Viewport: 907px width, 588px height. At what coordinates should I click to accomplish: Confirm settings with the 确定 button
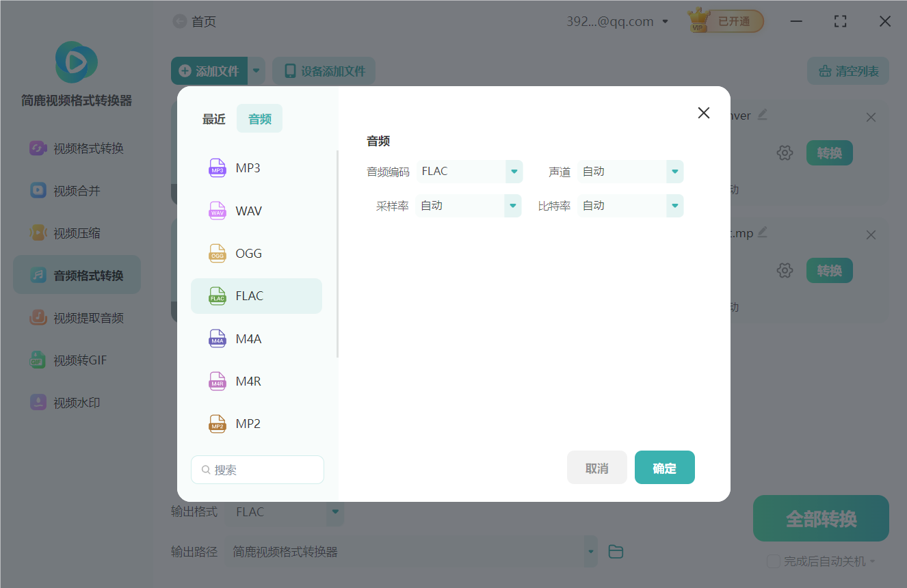(x=664, y=467)
